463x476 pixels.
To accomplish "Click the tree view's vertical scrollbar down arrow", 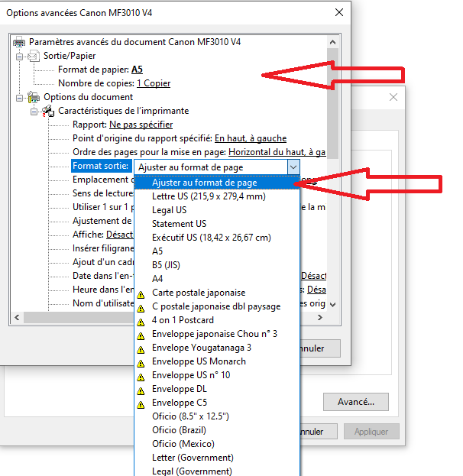I will pos(332,304).
